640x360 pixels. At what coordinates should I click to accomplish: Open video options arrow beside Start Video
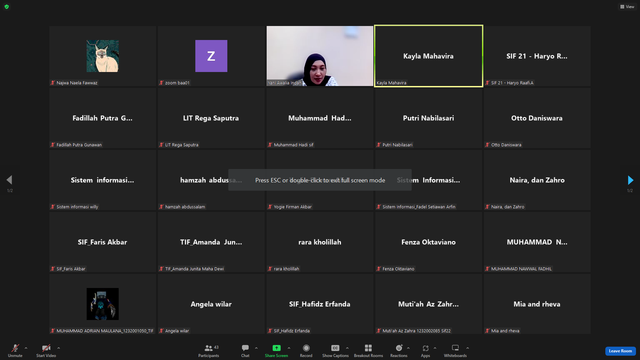(x=58, y=348)
